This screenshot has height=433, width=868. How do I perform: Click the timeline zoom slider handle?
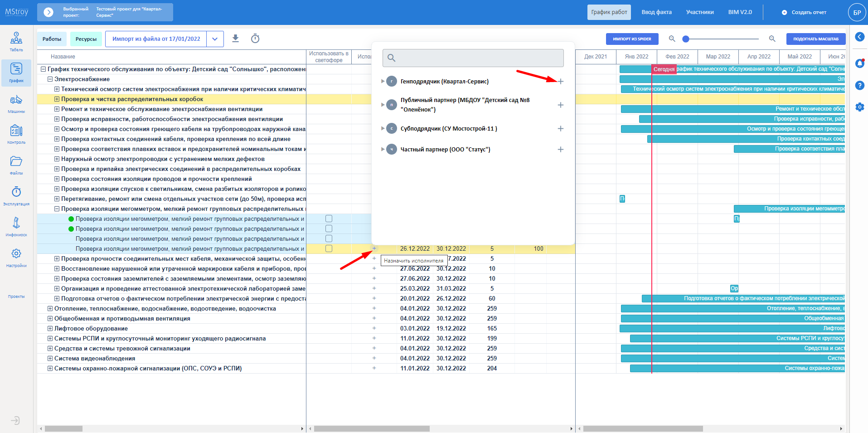[686, 39]
